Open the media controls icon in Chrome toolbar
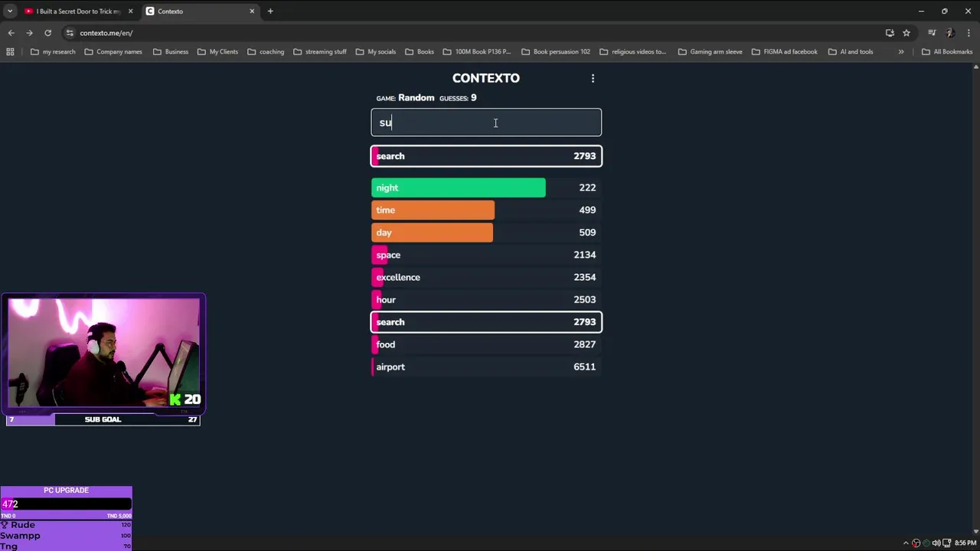 point(932,33)
